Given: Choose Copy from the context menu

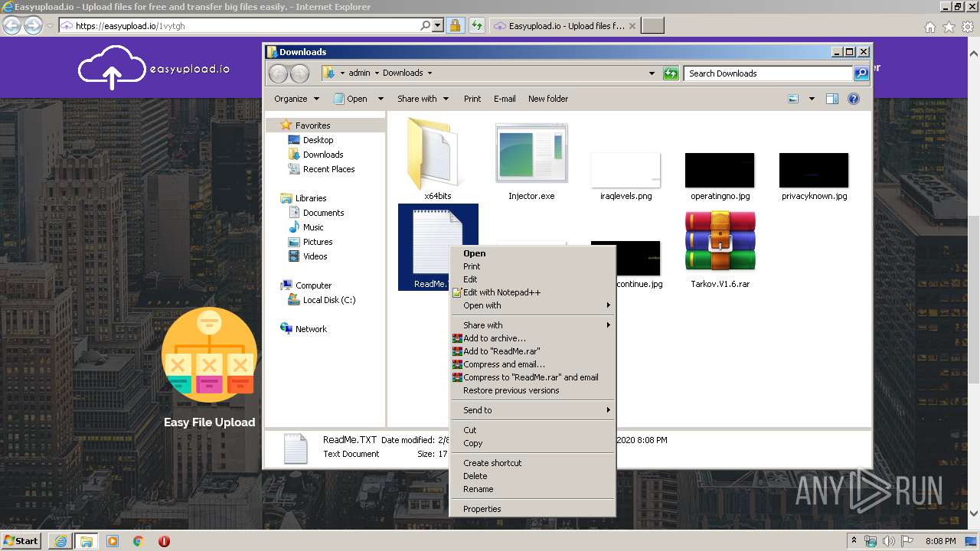Looking at the screenshot, I should (532, 443).
